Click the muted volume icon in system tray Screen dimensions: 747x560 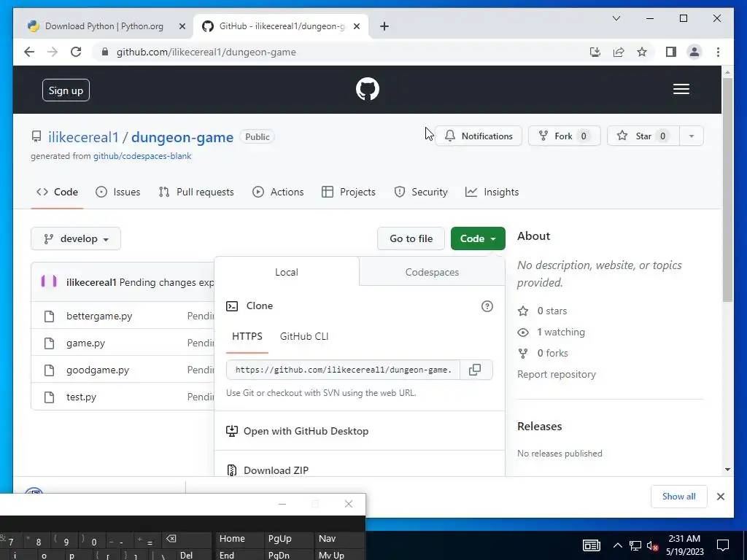[653, 545]
